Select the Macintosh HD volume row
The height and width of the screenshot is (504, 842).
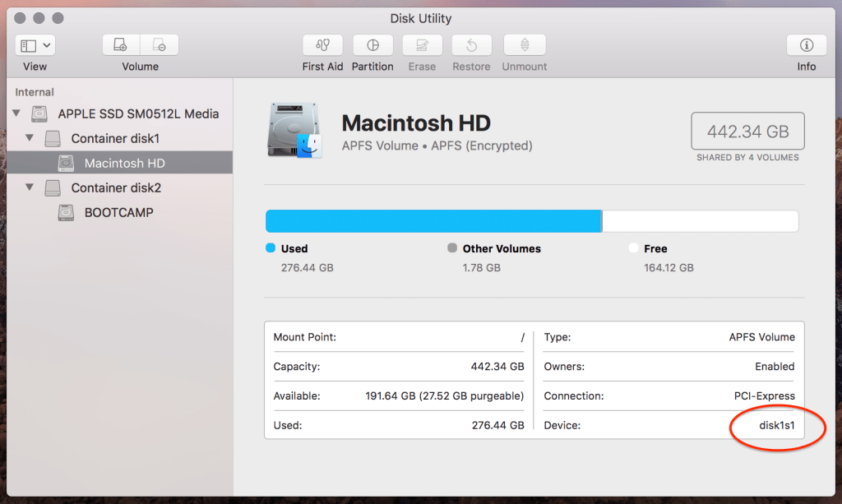pos(120,163)
